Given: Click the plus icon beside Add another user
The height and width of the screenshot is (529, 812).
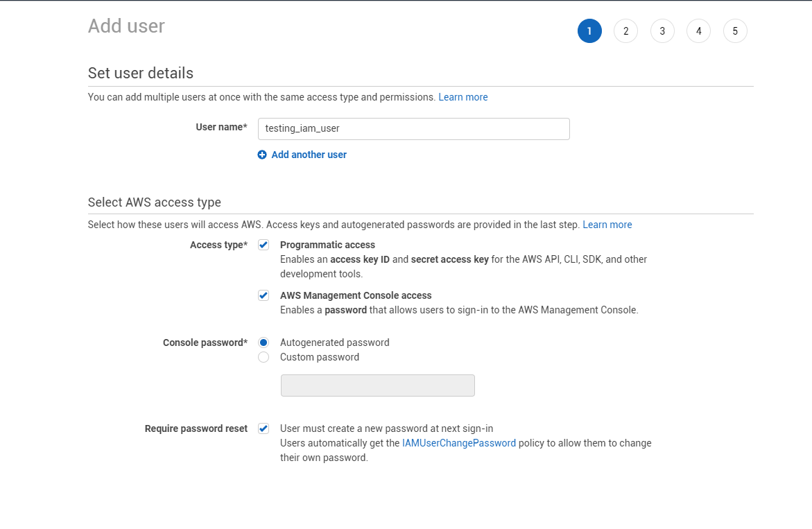Looking at the screenshot, I should point(262,155).
